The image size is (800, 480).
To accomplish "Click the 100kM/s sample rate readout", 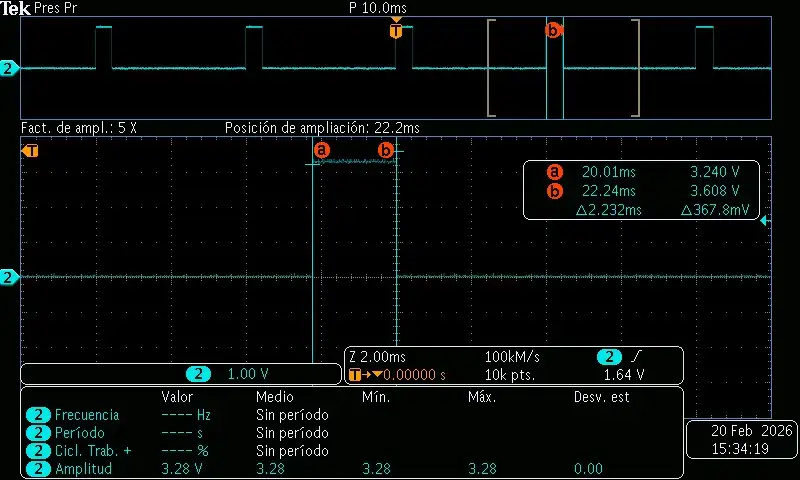I will pos(512,357).
